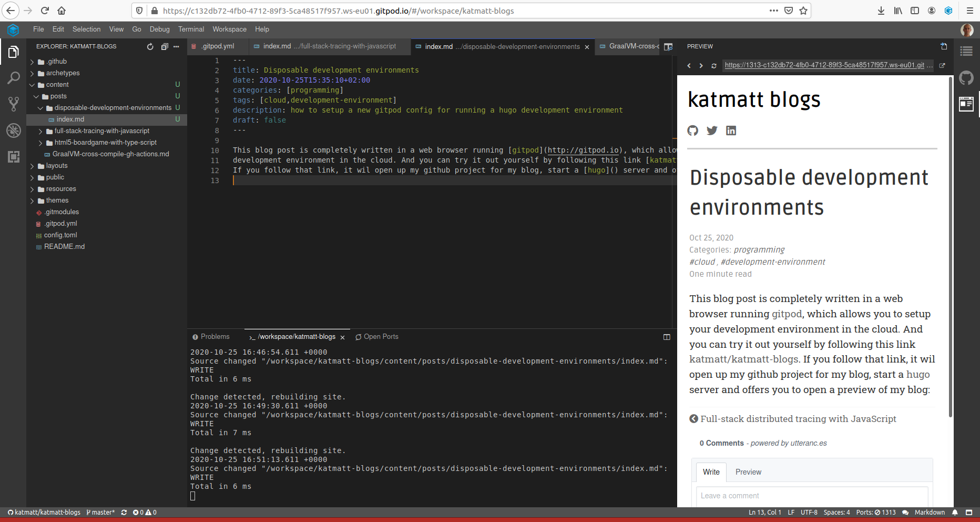
Task: Click the katmatt blogs site title
Action: click(754, 99)
